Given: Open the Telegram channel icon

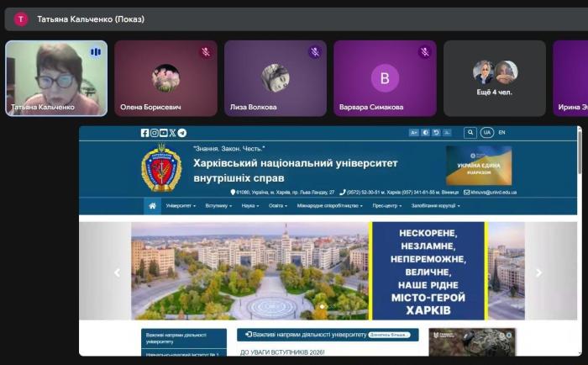Looking at the screenshot, I should coord(182,133).
